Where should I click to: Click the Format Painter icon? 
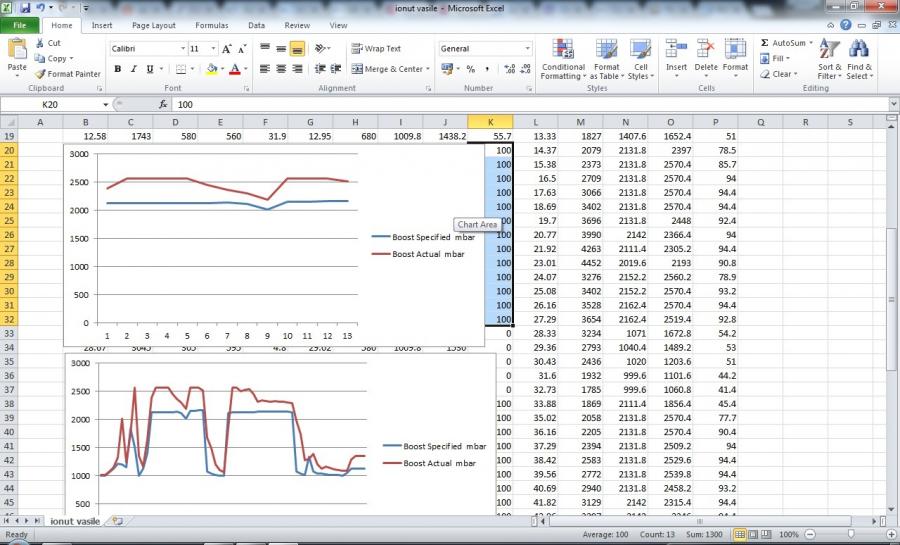coord(40,74)
